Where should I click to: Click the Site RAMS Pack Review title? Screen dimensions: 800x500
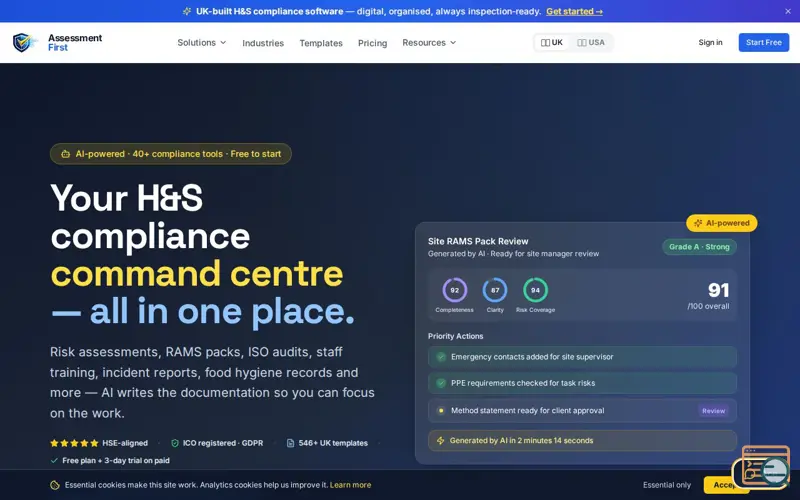click(x=478, y=241)
